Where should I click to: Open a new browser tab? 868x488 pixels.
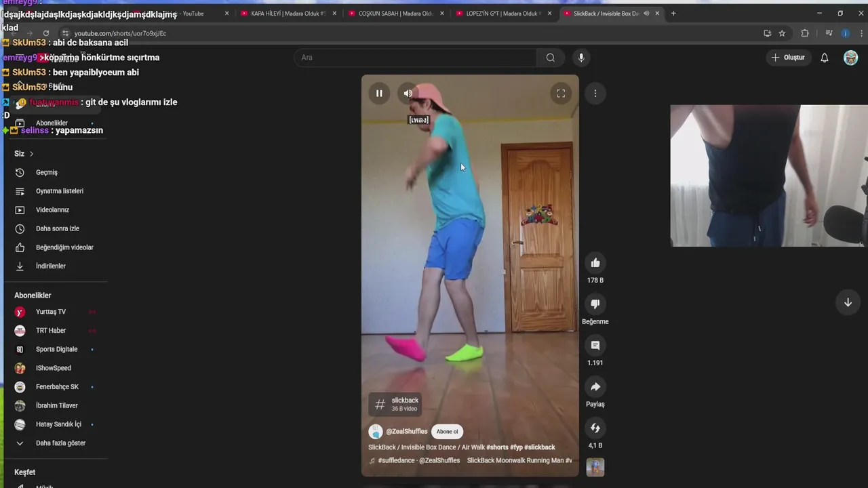pos(673,14)
